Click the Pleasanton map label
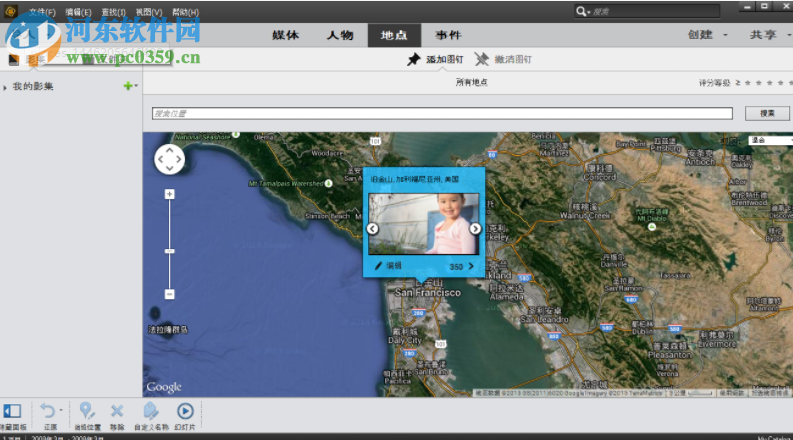The height and width of the screenshot is (440, 793). [x=670, y=355]
